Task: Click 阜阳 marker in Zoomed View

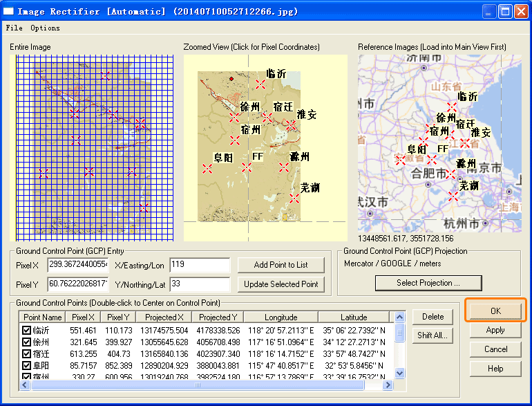Action: coord(207,169)
